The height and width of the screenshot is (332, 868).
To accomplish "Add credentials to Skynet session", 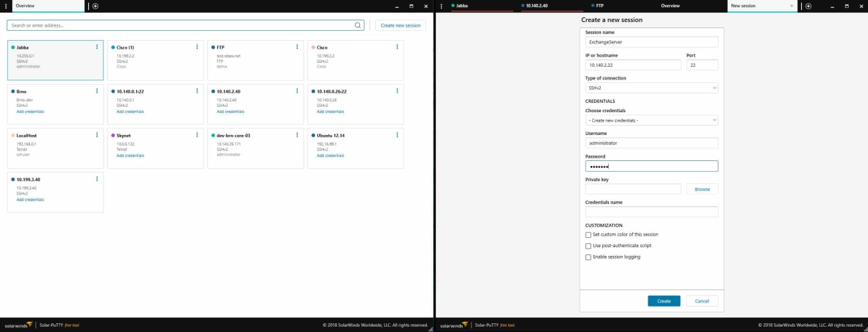I will [x=130, y=156].
